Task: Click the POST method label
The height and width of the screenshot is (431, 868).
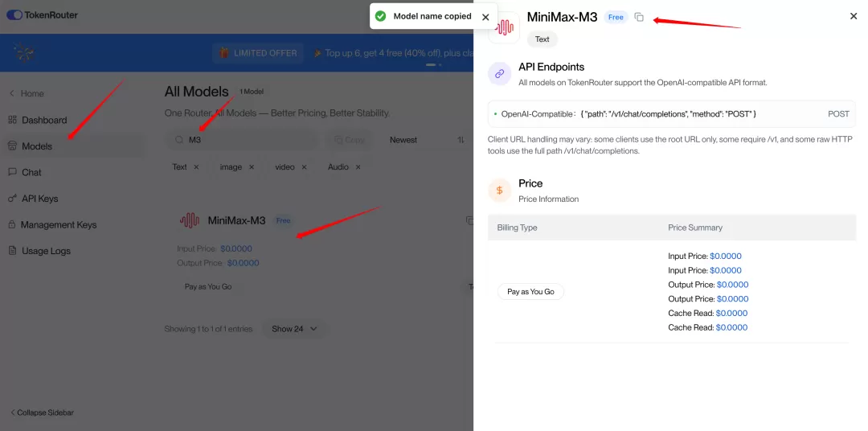Action: [838, 114]
